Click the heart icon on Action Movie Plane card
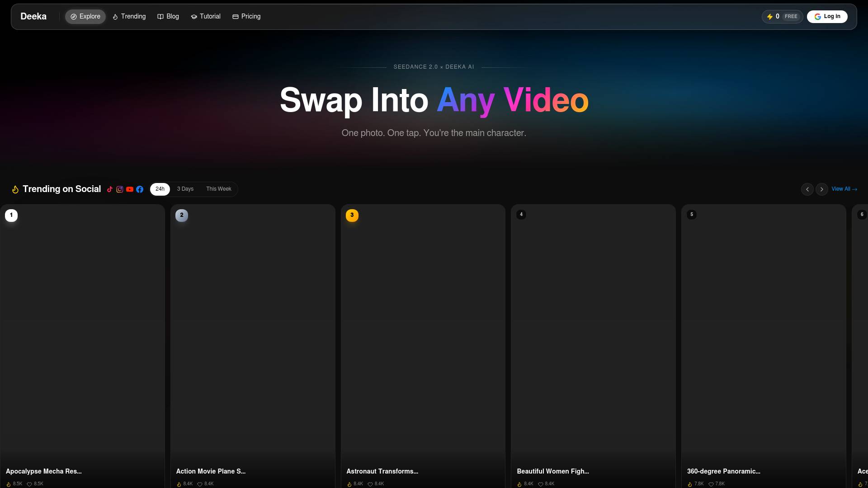868x488 pixels. click(x=200, y=484)
